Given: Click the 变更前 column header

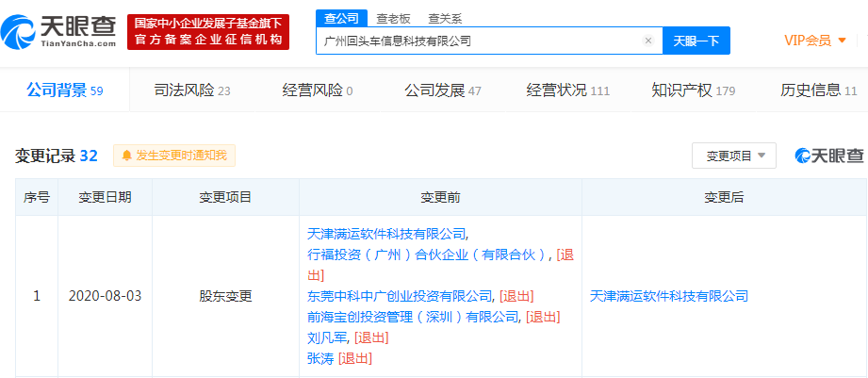Looking at the screenshot, I should pos(440,197).
